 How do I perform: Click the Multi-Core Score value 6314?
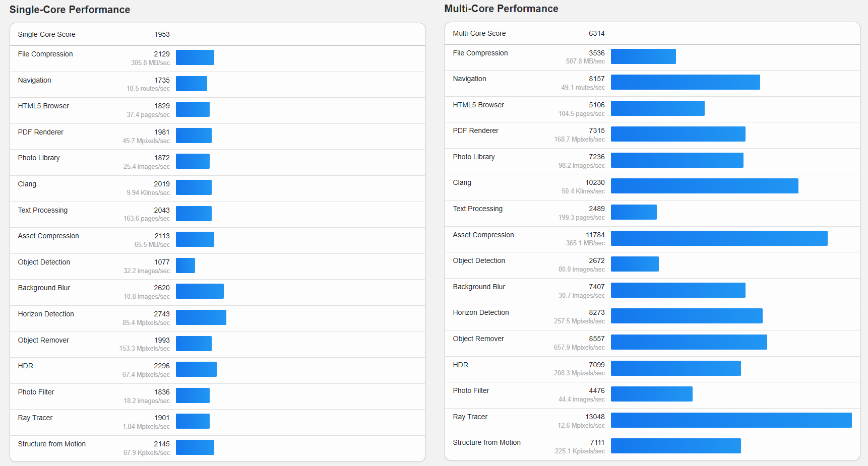tap(596, 33)
